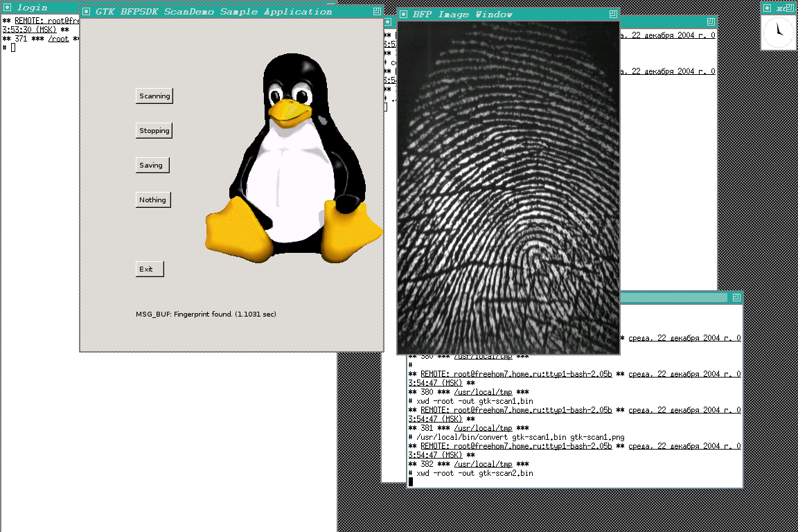Click the cursor after the gtk-scan2.bin command

pos(411,481)
